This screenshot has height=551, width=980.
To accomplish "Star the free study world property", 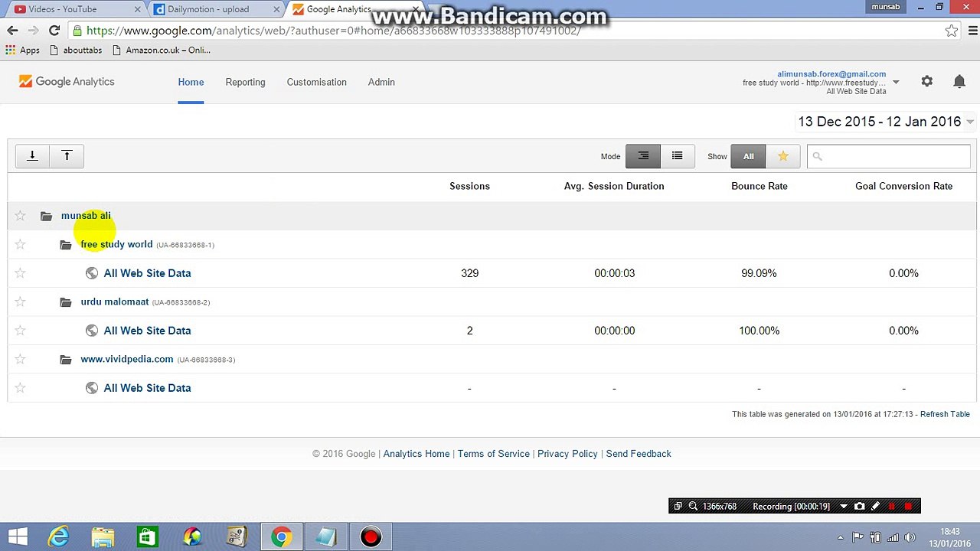I will (21, 244).
